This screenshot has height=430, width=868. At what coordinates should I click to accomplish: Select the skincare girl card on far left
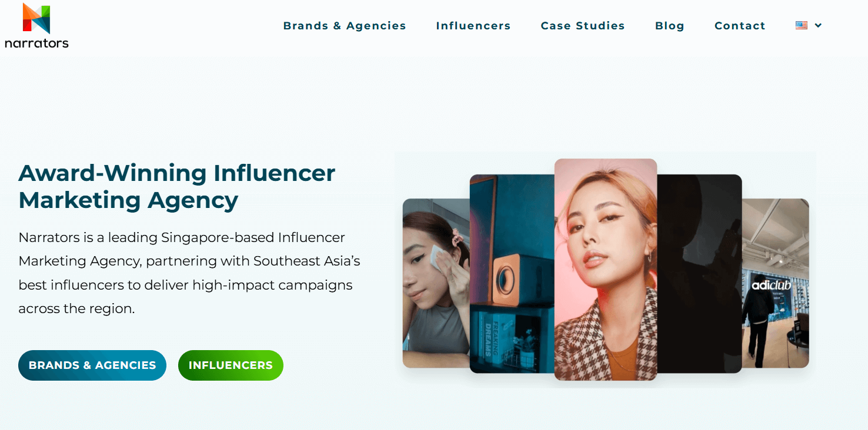pyautogui.click(x=436, y=283)
